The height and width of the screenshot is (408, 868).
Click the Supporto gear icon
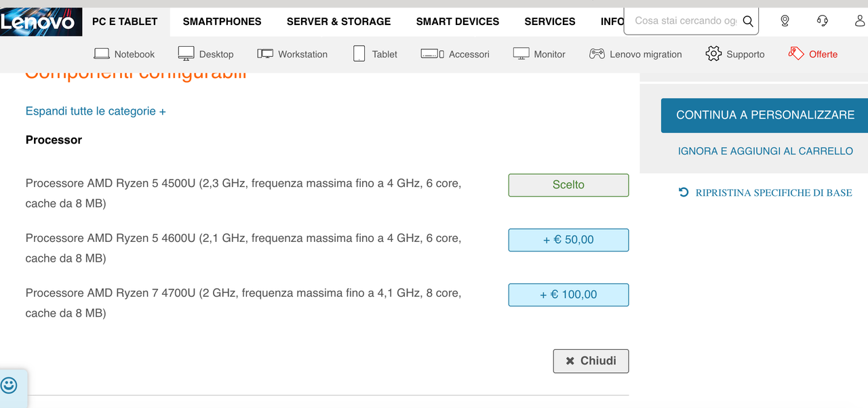click(x=713, y=54)
